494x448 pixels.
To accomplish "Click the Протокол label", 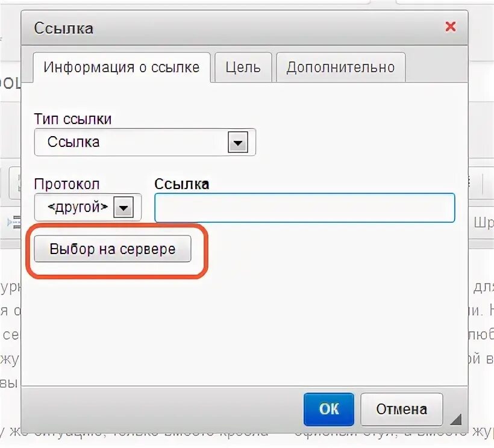I will [x=67, y=184].
